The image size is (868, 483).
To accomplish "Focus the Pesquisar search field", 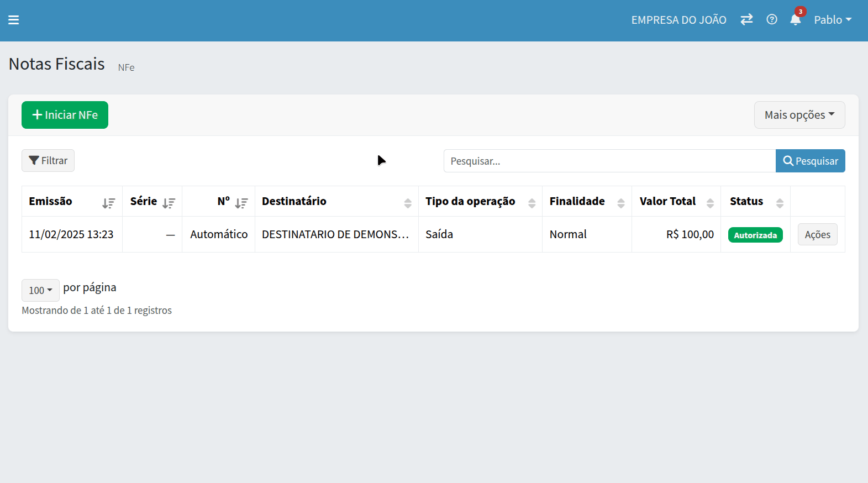I will pyautogui.click(x=609, y=161).
